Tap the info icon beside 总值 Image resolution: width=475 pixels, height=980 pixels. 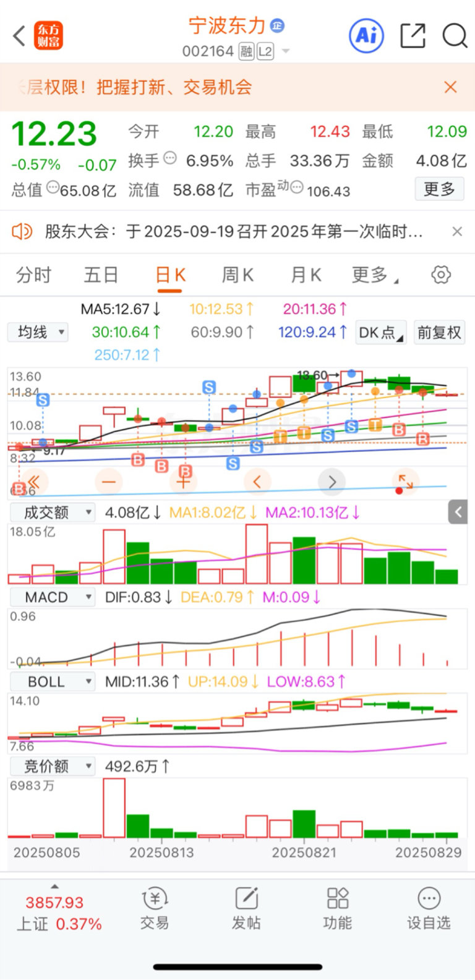(x=53, y=187)
